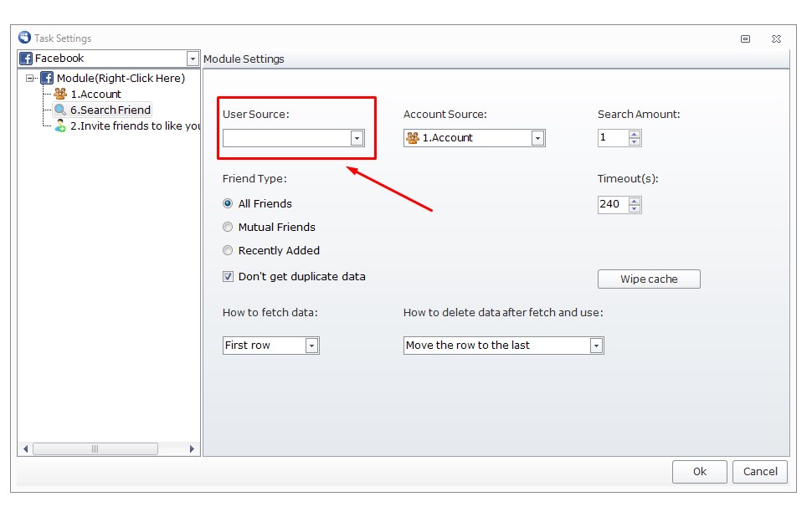The image size is (812, 507).
Task: Click the restore window icon in title bar
Action: (x=745, y=38)
